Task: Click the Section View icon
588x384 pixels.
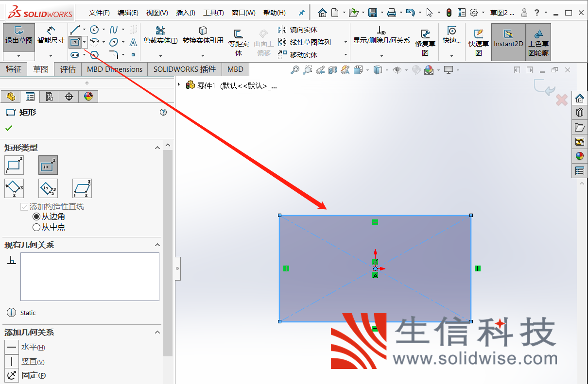Action: point(333,70)
